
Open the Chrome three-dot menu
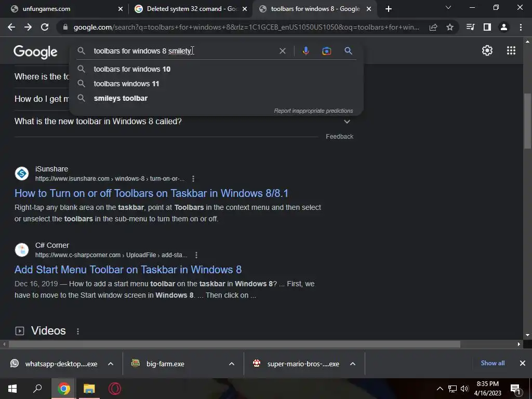(521, 27)
